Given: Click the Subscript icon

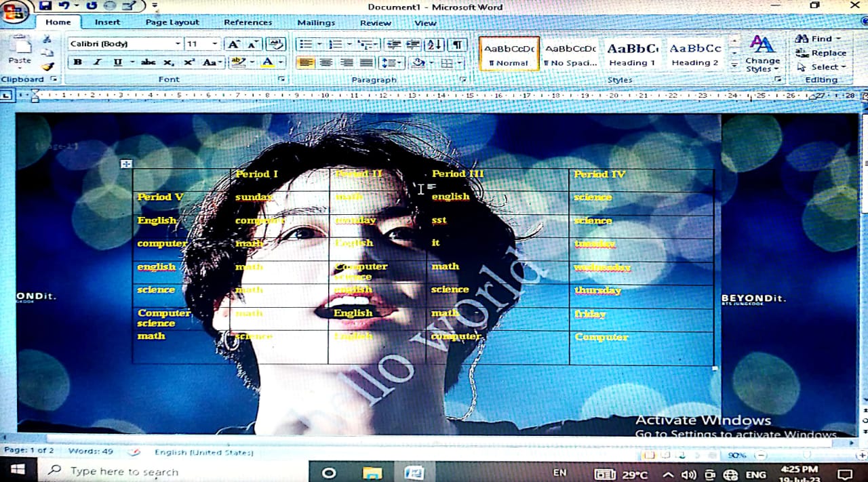Looking at the screenshot, I should (x=169, y=62).
